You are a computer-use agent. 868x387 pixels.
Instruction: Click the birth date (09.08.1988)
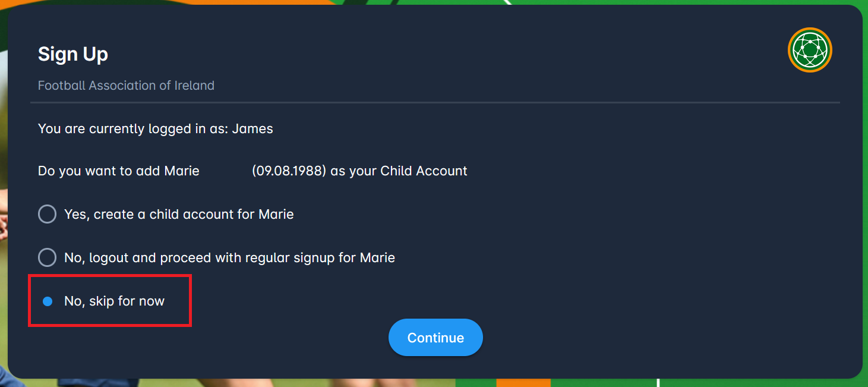(289, 171)
